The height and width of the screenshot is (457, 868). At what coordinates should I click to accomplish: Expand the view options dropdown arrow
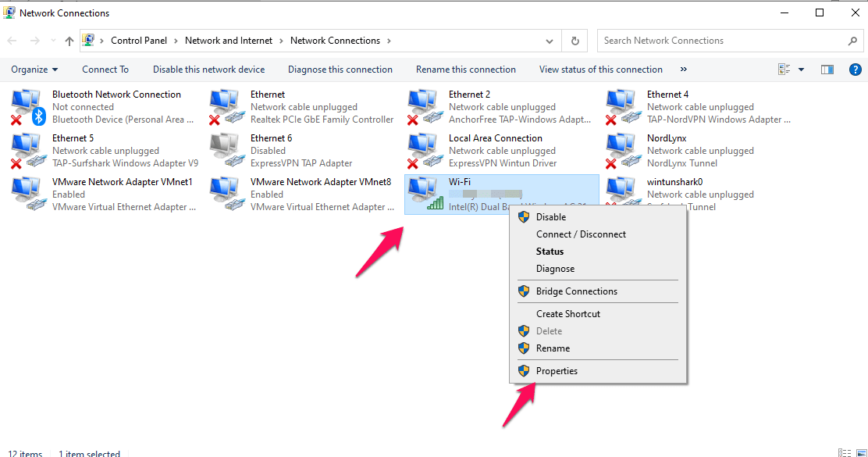click(x=801, y=70)
